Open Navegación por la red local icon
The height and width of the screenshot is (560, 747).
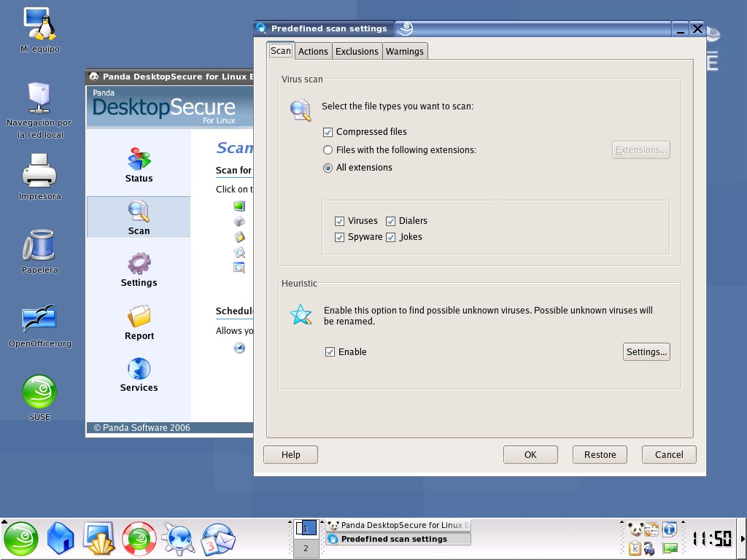tap(39, 111)
